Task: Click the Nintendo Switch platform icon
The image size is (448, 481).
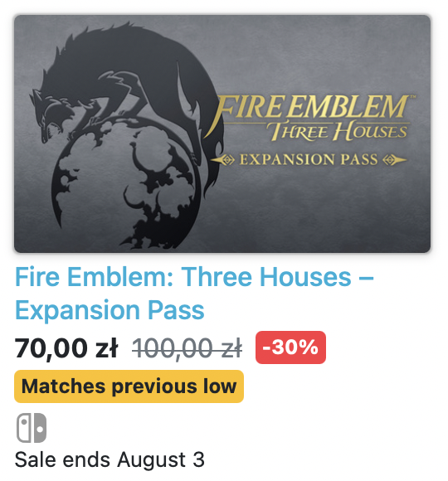Action: 32,428
